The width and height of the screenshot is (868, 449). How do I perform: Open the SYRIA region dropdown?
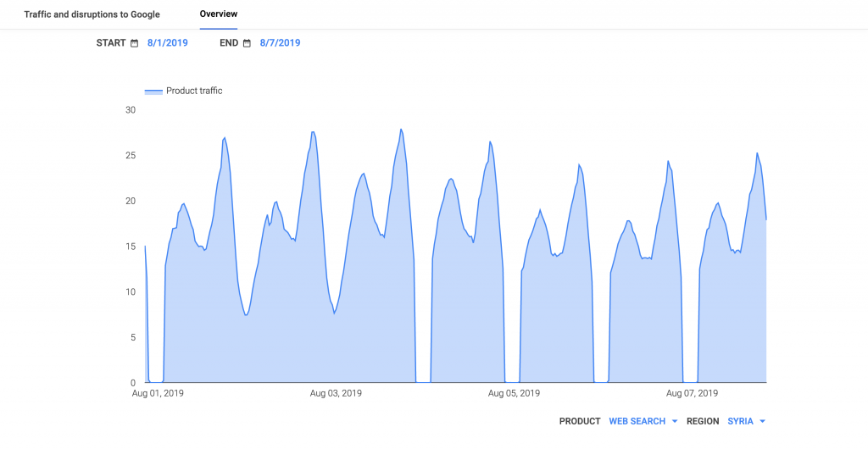coord(746,421)
